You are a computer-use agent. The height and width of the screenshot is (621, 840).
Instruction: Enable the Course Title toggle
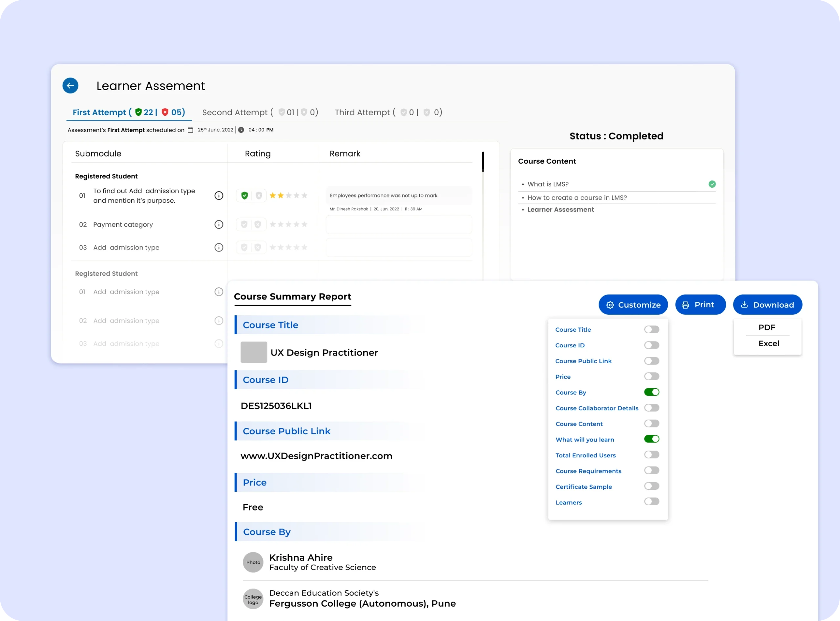[x=651, y=330]
